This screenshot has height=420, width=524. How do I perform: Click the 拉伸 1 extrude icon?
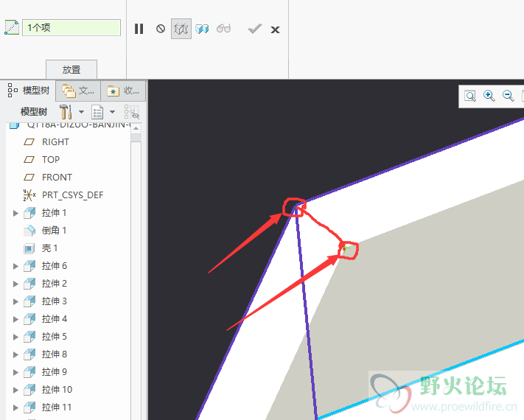29,213
